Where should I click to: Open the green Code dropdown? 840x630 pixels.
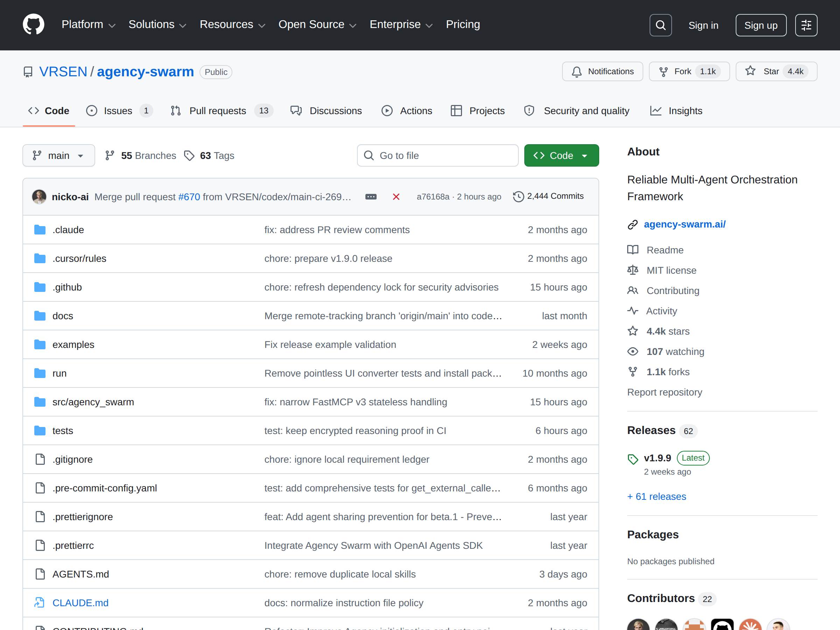pos(561,155)
